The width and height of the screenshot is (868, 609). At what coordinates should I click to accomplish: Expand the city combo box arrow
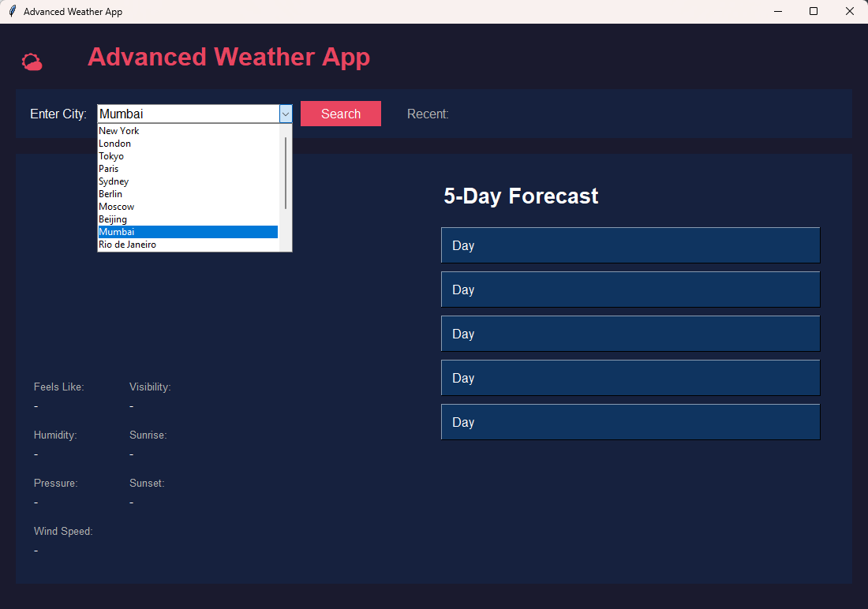coord(286,114)
